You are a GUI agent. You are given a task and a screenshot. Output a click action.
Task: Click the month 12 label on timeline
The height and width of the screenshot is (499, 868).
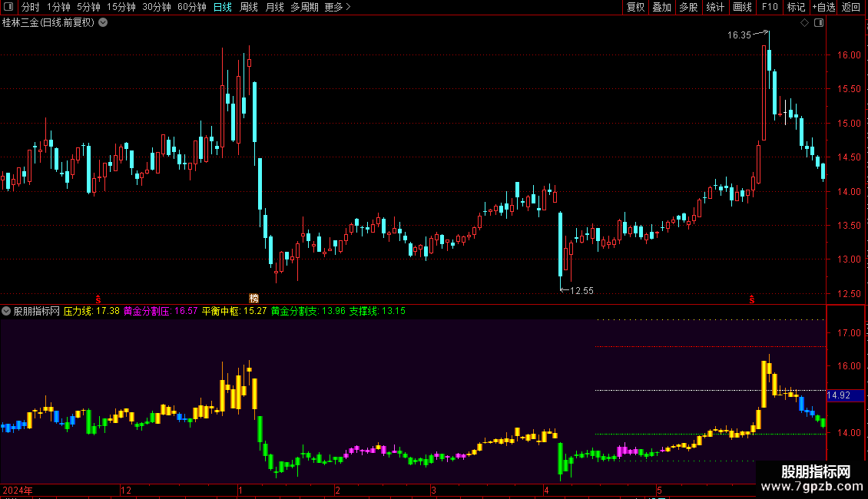pos(126,490)
